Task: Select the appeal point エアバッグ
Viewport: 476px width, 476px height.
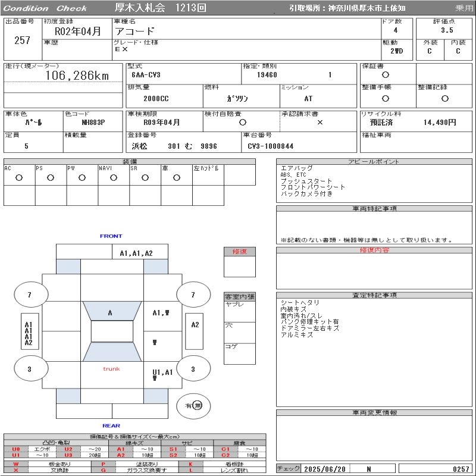Action: coord(296,168)
